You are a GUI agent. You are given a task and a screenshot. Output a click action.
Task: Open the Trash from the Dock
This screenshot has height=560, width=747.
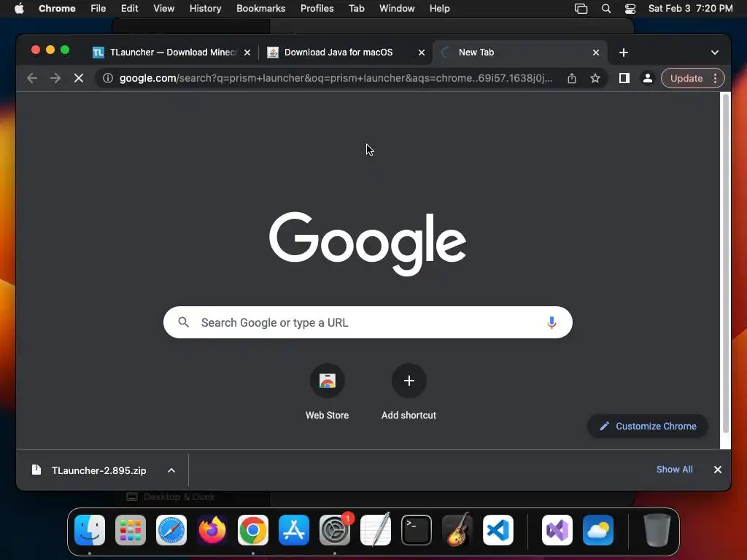click(x=657, y=530)
